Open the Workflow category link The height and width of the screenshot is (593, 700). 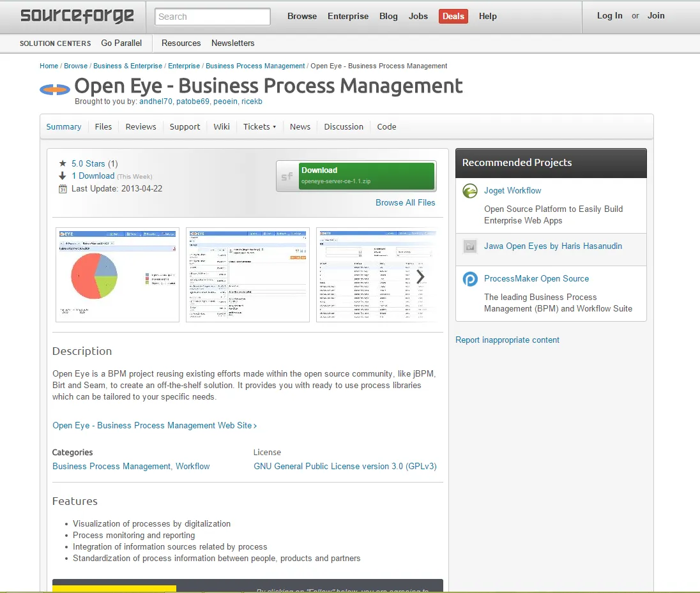192,466
